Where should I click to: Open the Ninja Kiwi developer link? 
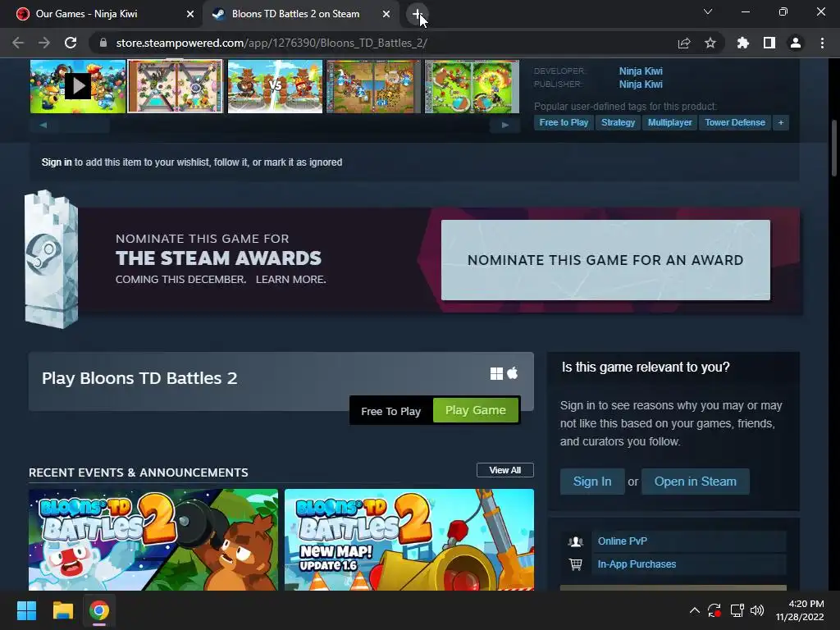[641, 71]
